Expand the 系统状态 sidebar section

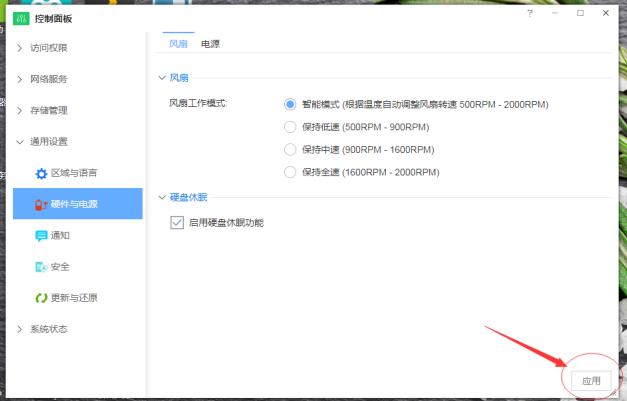coord(20,329)
